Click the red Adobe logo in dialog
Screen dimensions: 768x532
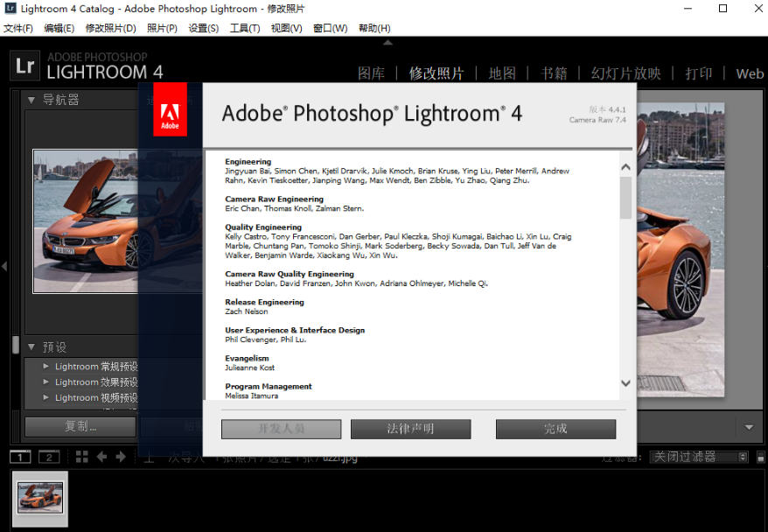(170, 109)
